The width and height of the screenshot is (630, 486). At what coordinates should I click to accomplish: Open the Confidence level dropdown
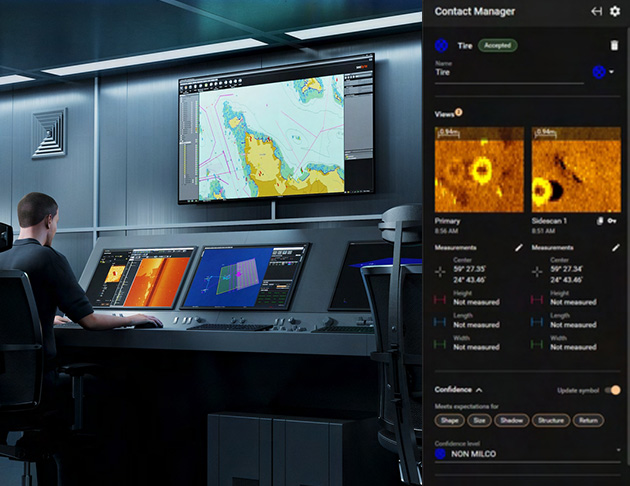coord(615,454)
